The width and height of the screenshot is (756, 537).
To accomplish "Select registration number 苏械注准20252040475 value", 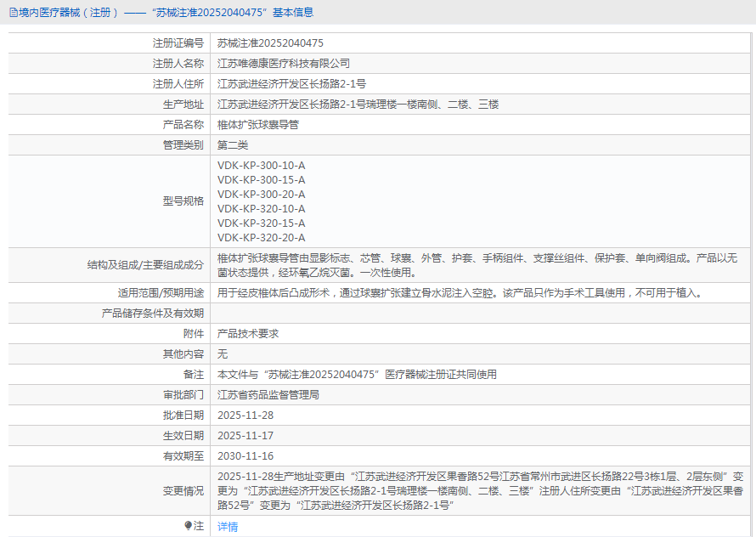I will [270, 43].
